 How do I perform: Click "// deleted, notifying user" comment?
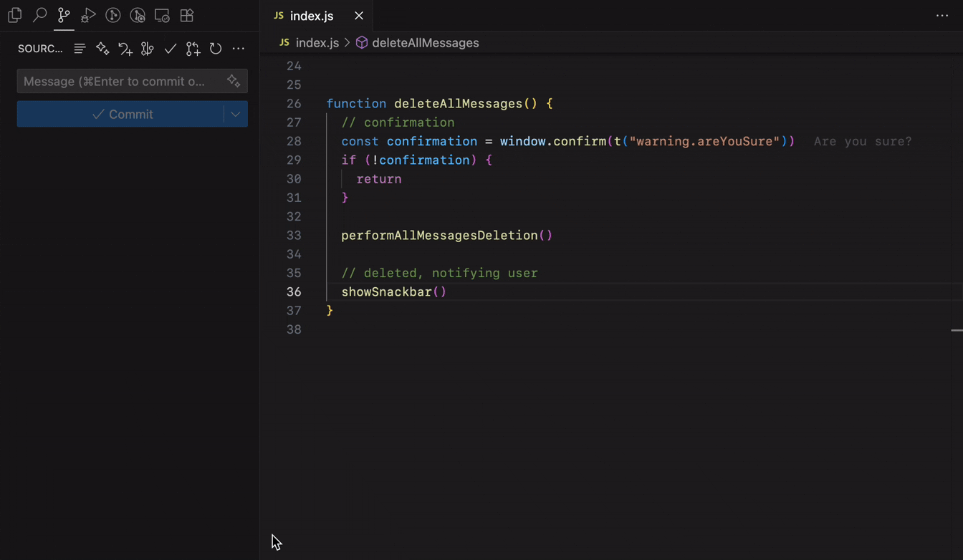[x=439, y=273]
